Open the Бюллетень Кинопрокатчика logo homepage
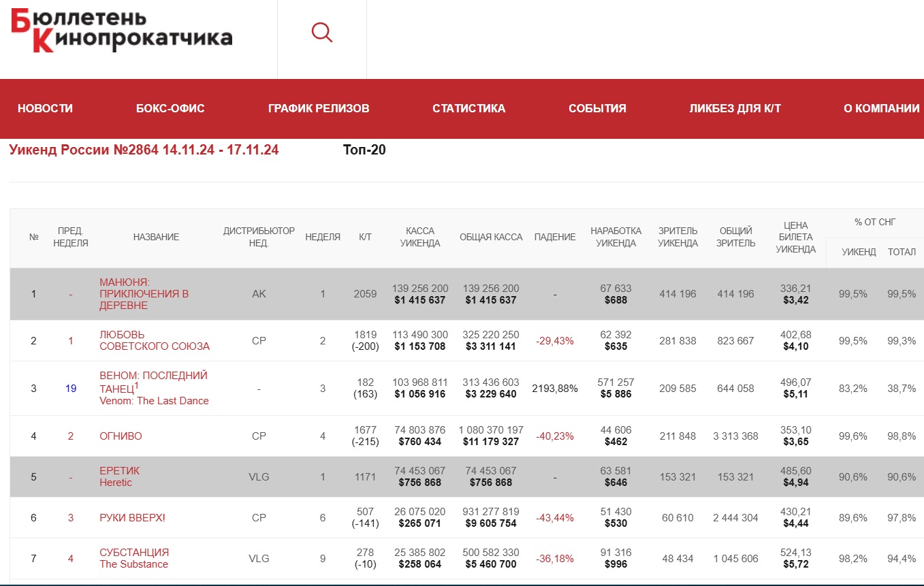The image size is (924, 586). 122,31
